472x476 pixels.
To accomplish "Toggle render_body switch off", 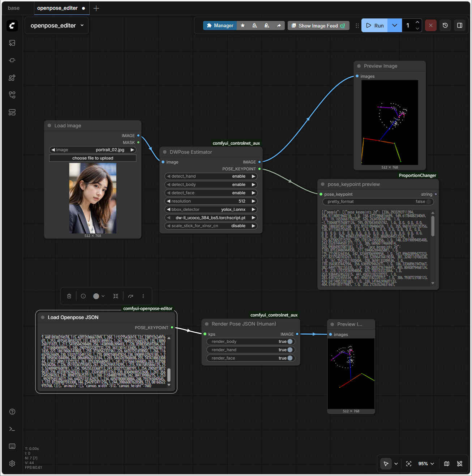I will tap(290, 341).
